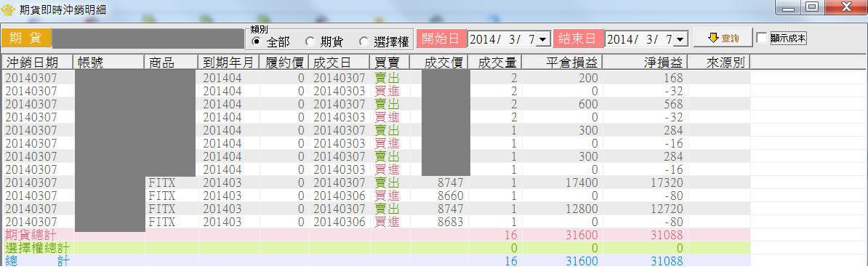Viewport: 868px width, 269px height.
Task: Select the 期貨 category radio button
Action: point(310,41)
